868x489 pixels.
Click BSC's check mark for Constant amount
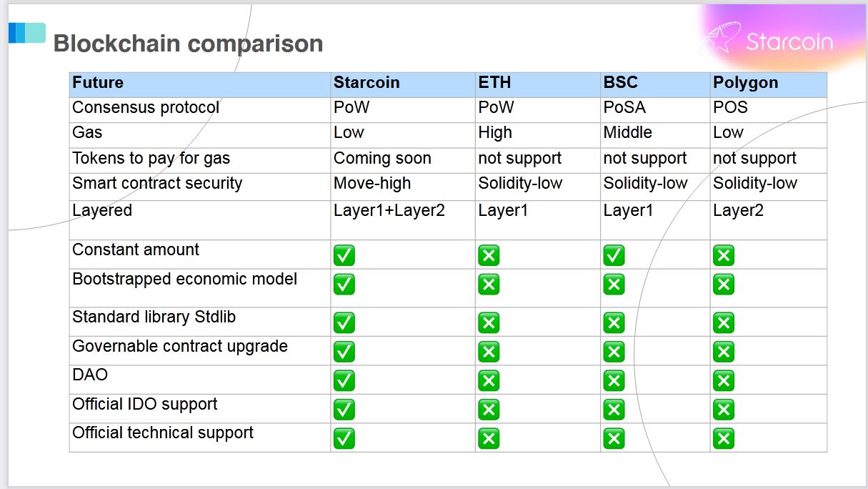point(614,255)
